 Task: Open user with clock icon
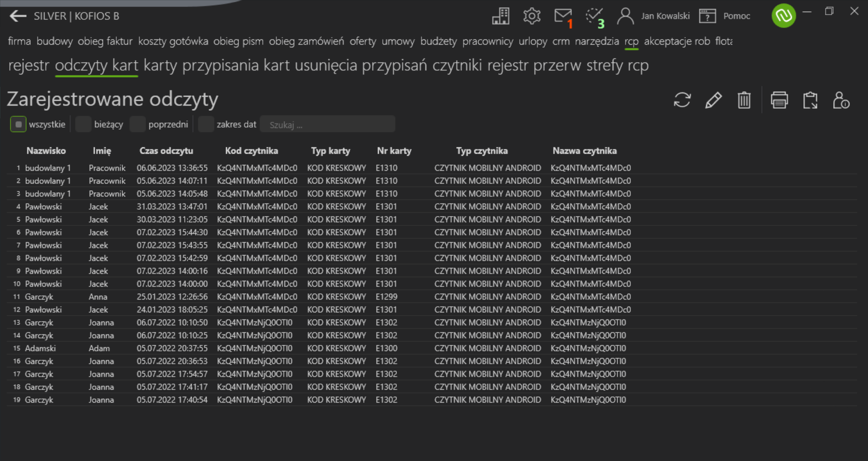[x=841, y=100]
